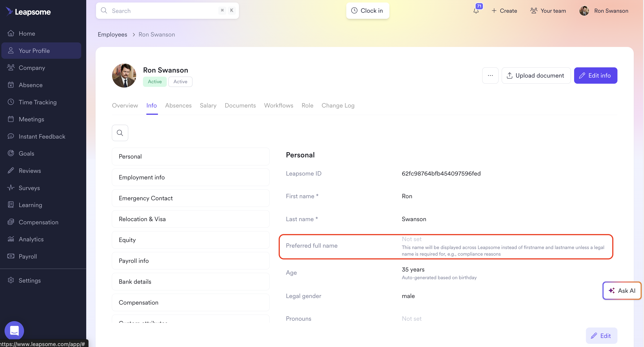
Task: Click the outlined Active badge
Action: (x=180, y=81)
